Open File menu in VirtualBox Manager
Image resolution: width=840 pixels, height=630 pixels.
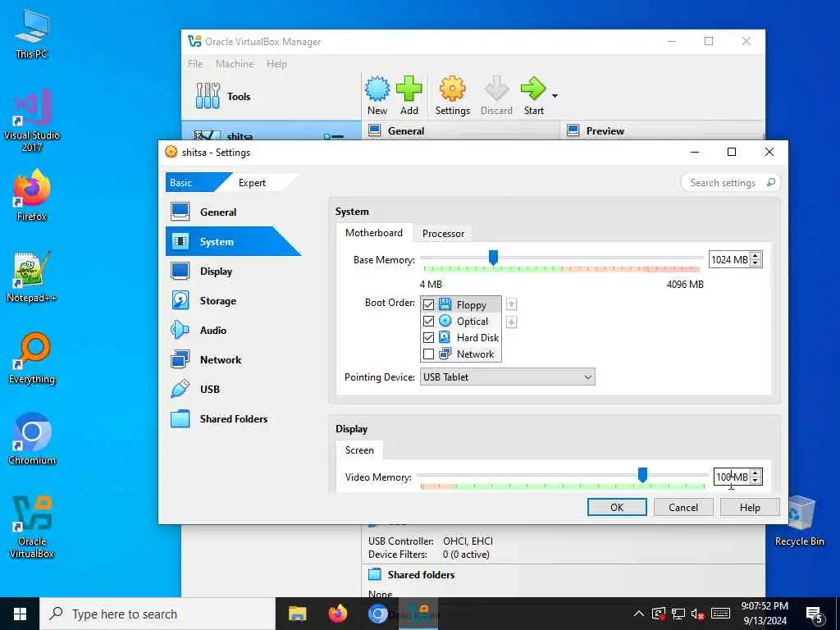[195, 64]
